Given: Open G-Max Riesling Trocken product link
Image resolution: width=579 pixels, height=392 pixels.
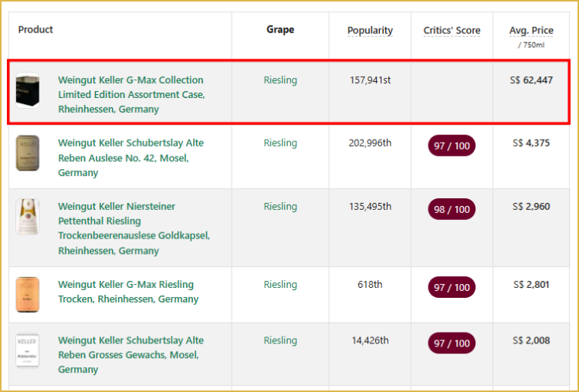Looking at the screenshot, I should point(128,292).
